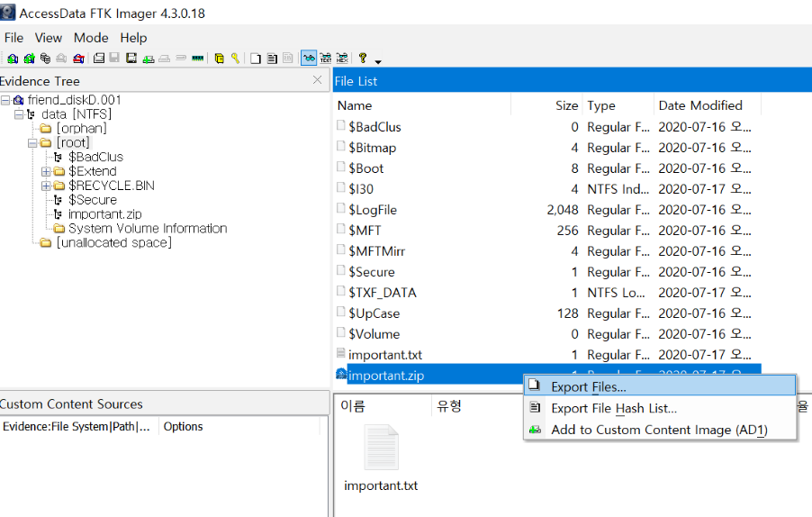Click the Export Logical Image floppy icon
812x517 pixels.
(x=131, y=59)
